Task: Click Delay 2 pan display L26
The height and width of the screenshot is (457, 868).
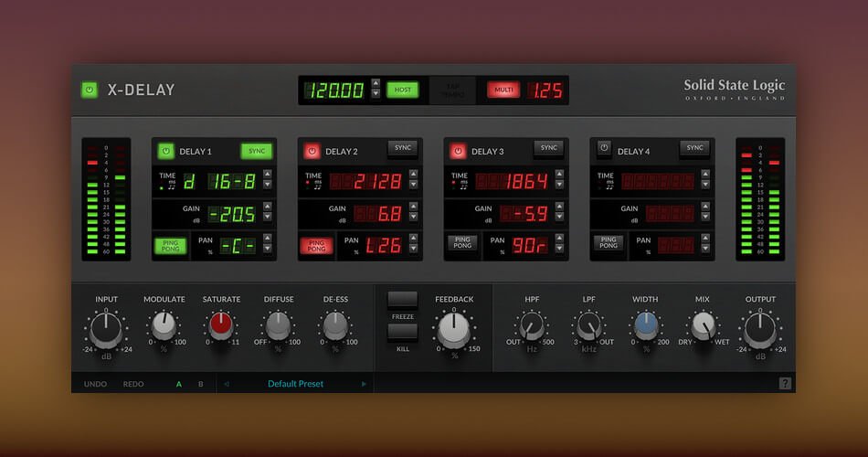Action: [383, 245]
